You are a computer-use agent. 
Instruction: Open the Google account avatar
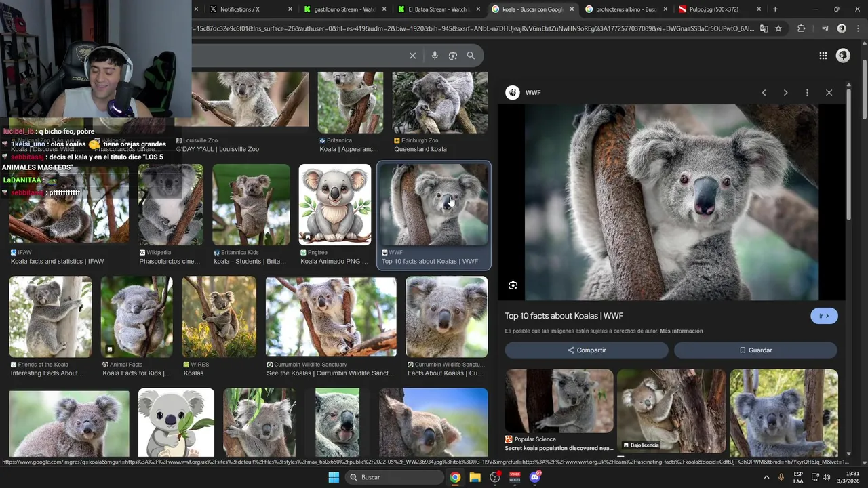(x=843, y=56)
